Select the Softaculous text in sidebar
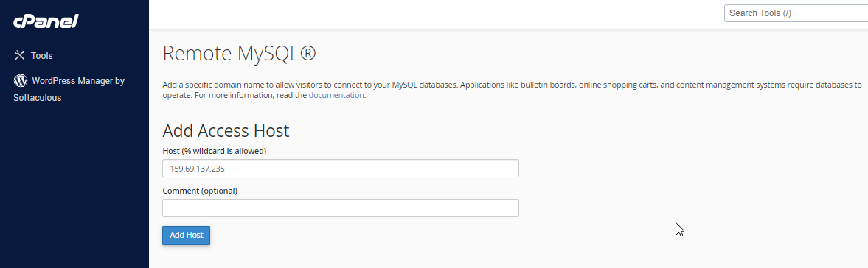868x268 pixels. pos(37,98)
